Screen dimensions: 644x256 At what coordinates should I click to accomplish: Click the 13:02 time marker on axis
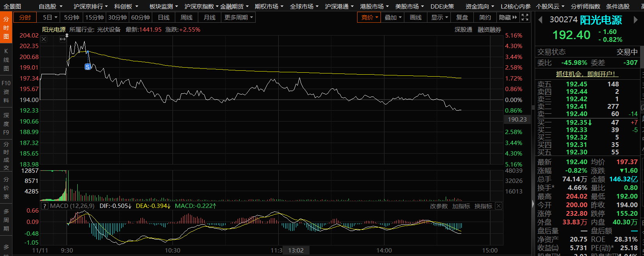(296, 251)
